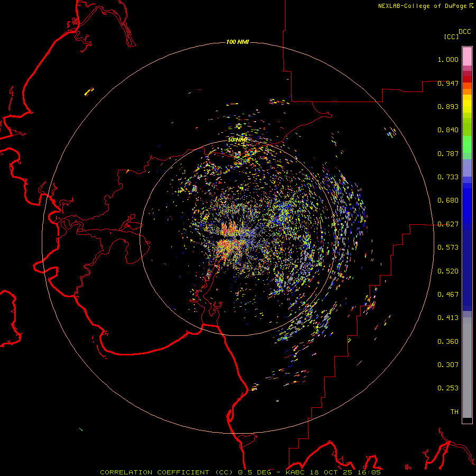Select the 0.893 scale value
Screen dimensions: 476x476
click(x=448, y=106)
